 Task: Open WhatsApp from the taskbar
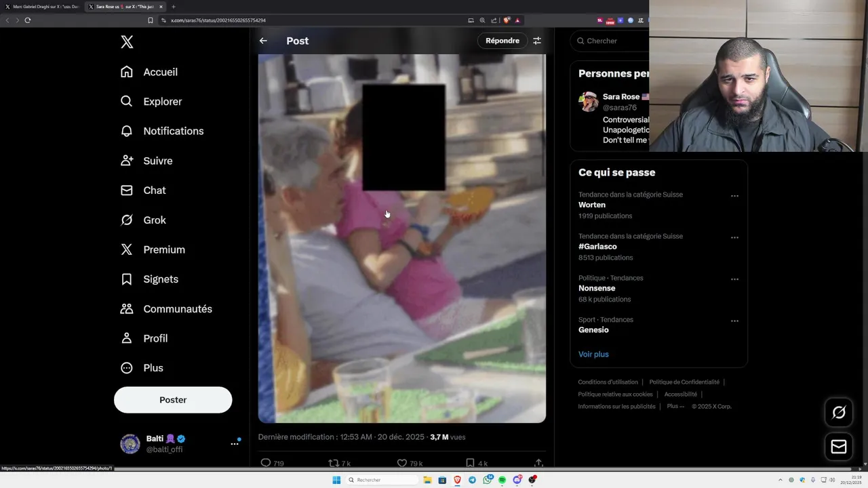coord(488,480)
